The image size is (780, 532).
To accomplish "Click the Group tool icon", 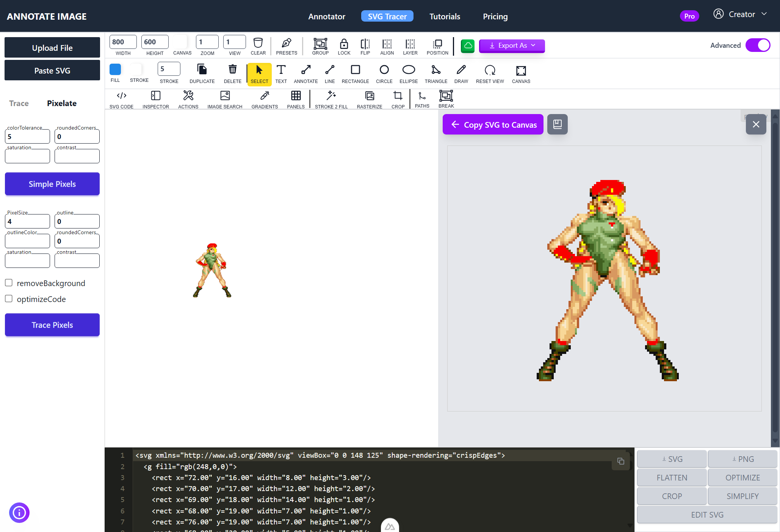I will coord(320,43).
